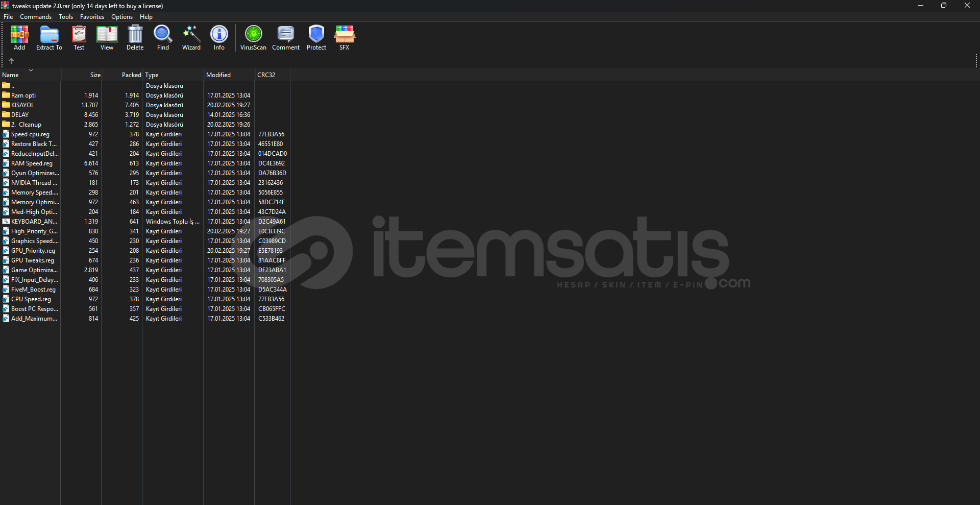This screenshot has width=980, height=505.
Task: Sort files by Size column header
Action: click(81, 75)
